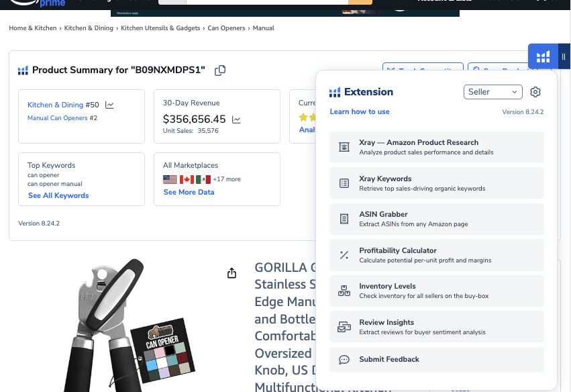Viewport: 571px width, 392px height.
Task: Click Version 8.24.2 in the extension panel
Action: coord(523,112)
